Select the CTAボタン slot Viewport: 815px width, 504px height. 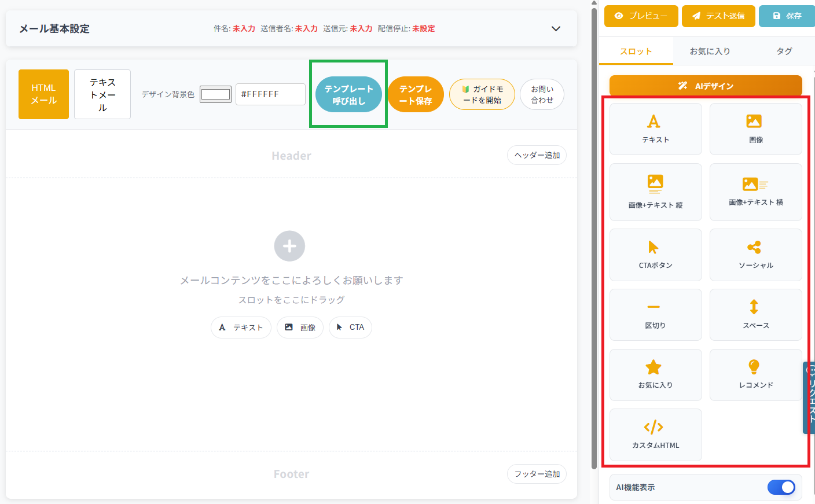click(x=655, y=255)
